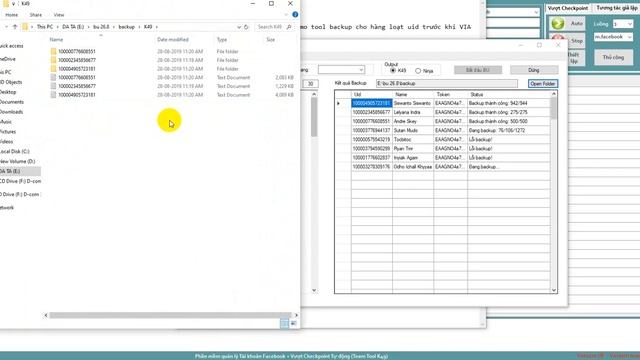Open text document 100000776608551 sized 2,093 KB

click(76, 77)
